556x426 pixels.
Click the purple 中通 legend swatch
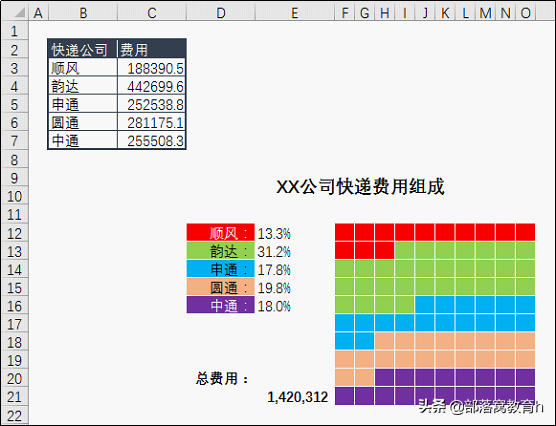tap(221, 305)
